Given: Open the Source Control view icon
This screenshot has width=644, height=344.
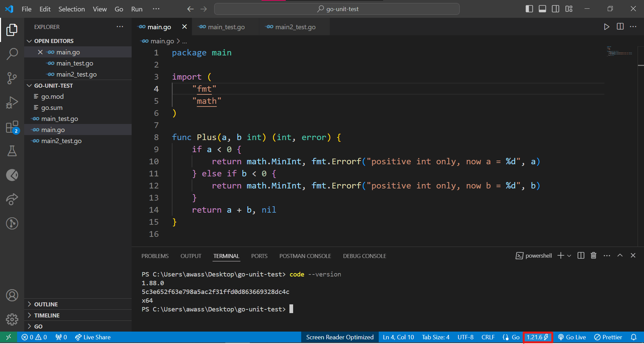Looking at the screenshot, I should (x=12, y=78).
